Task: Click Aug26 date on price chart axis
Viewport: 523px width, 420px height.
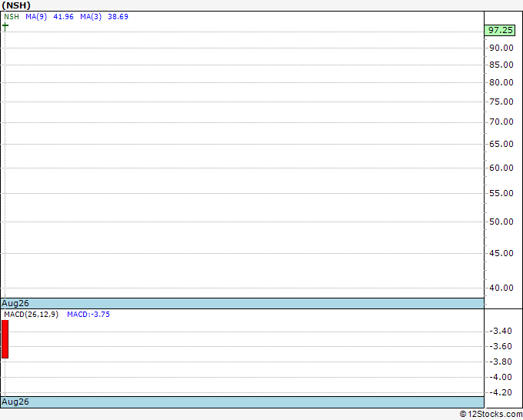Action: (15, 303)
